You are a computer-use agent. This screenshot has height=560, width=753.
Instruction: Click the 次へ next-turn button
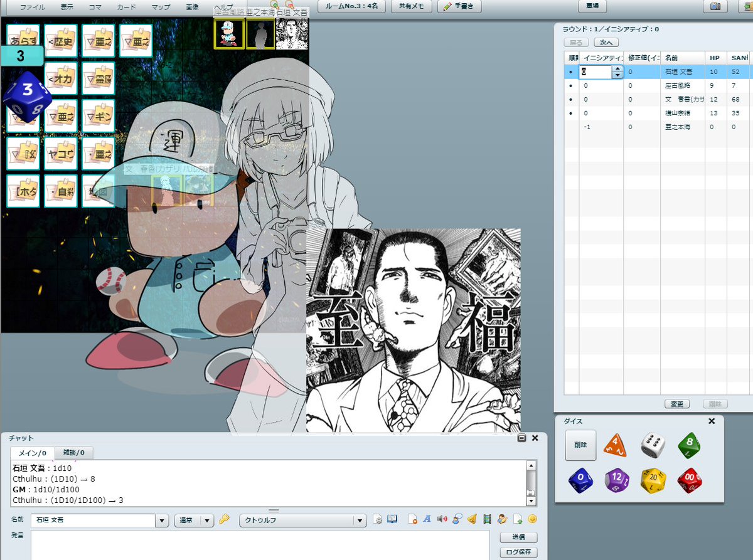tap(606, 43)
